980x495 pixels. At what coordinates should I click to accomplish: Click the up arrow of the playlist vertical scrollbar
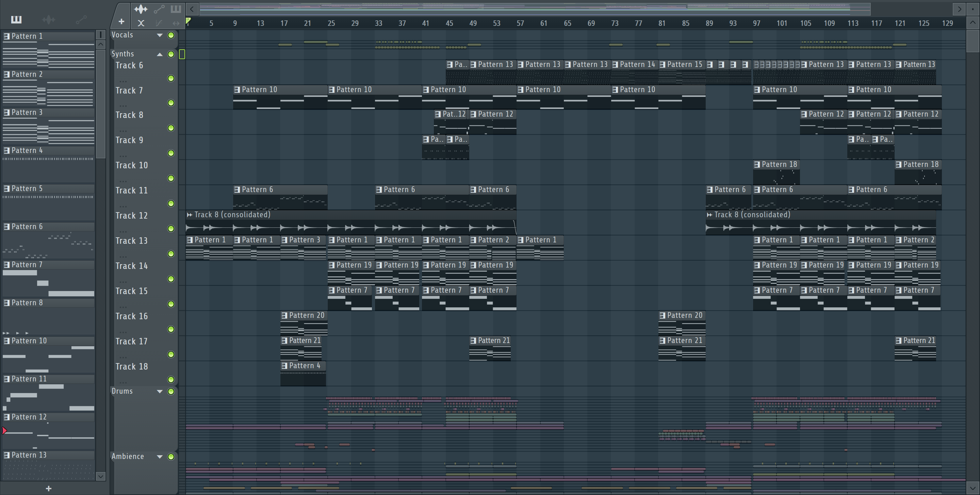[x=973, y=23]
